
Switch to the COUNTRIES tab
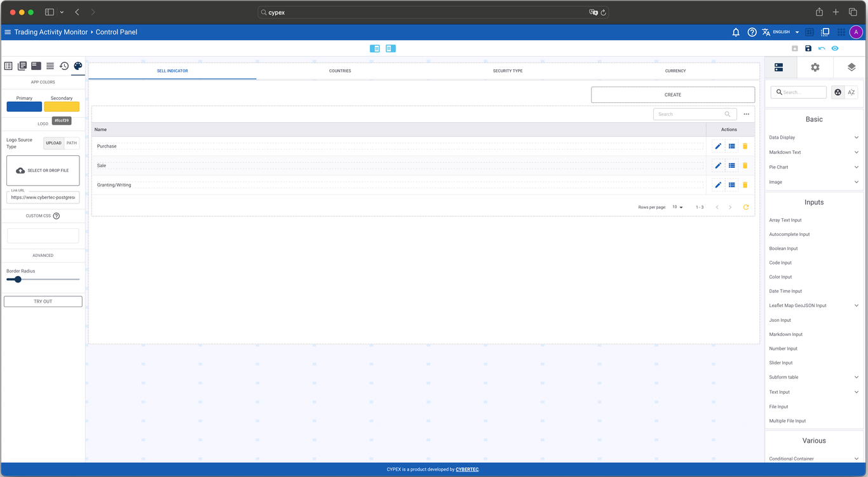[340, 71]
